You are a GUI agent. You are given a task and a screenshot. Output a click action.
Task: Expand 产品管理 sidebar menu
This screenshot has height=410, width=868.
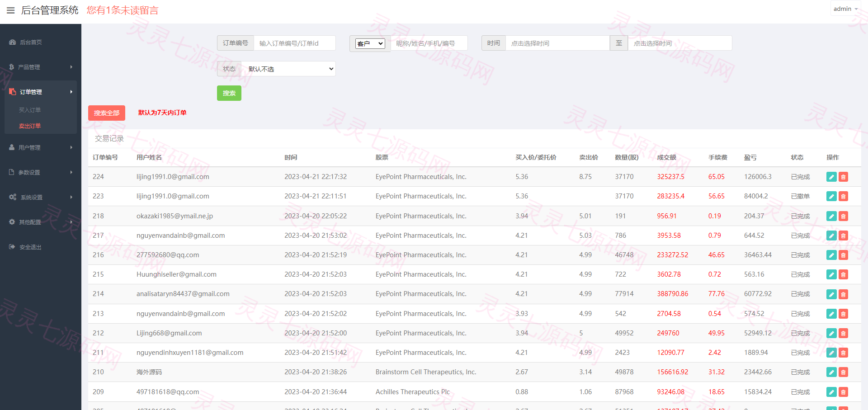41,67
